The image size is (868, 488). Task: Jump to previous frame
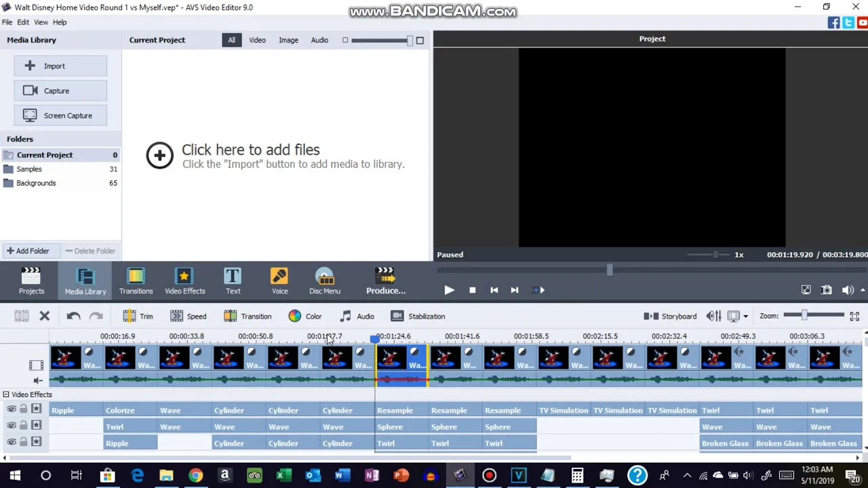click(x=494, y=290)
